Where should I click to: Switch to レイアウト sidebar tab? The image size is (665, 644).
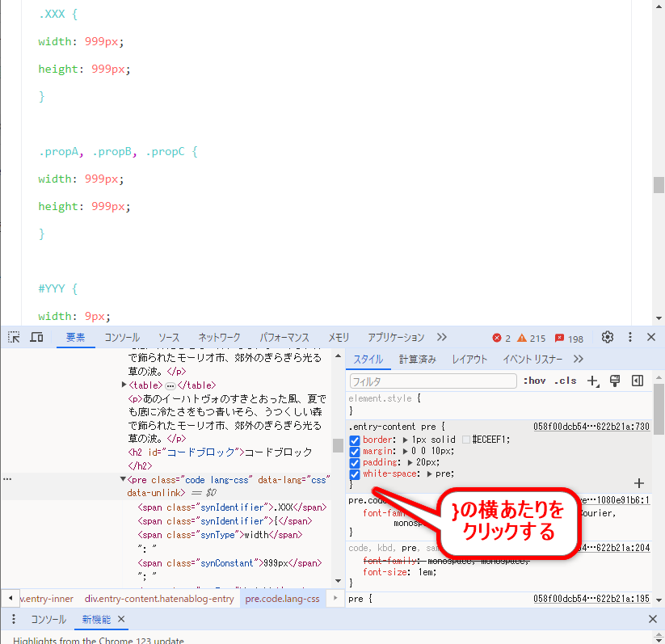469,360
